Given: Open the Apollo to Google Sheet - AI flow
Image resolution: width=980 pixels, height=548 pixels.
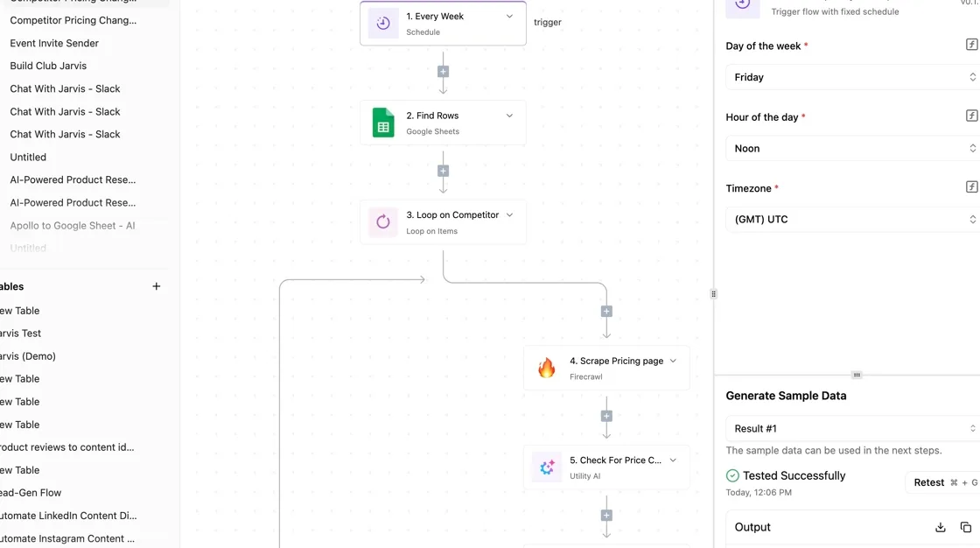Looking at the screenshot, I should point(73,226).
